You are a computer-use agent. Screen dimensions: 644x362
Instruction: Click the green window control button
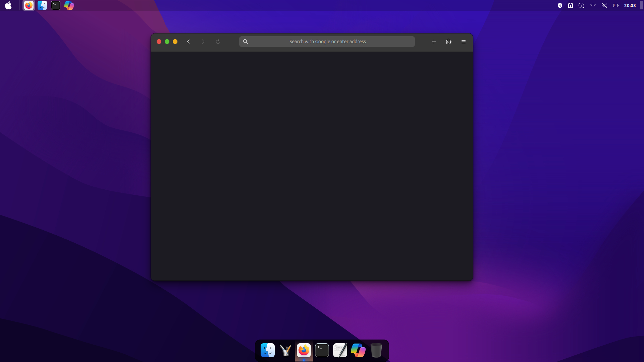[167, 42]
